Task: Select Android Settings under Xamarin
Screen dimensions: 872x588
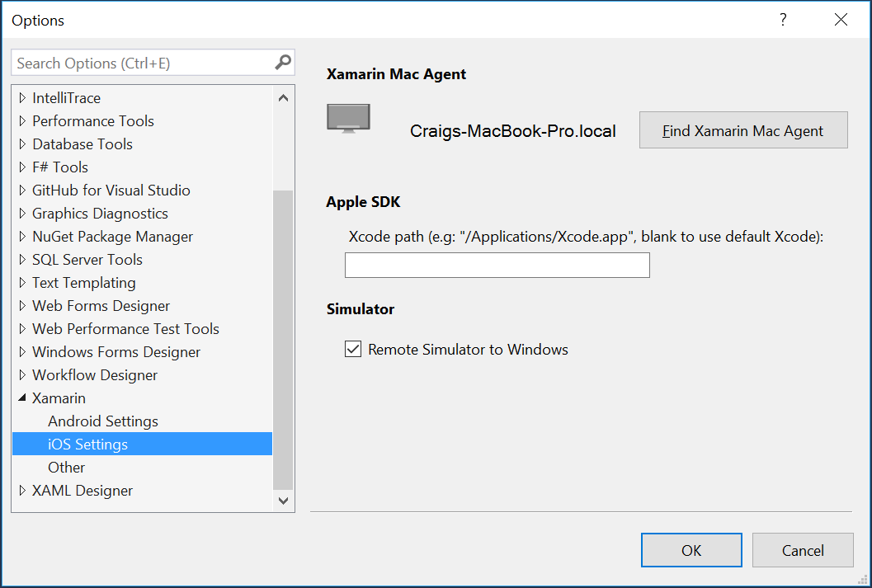Action: coord(103,421)
